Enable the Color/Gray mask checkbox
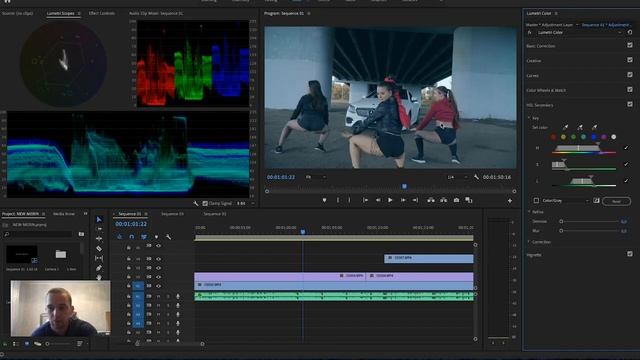Viewport: 640px width, 360px height. [x=536, y=200]
